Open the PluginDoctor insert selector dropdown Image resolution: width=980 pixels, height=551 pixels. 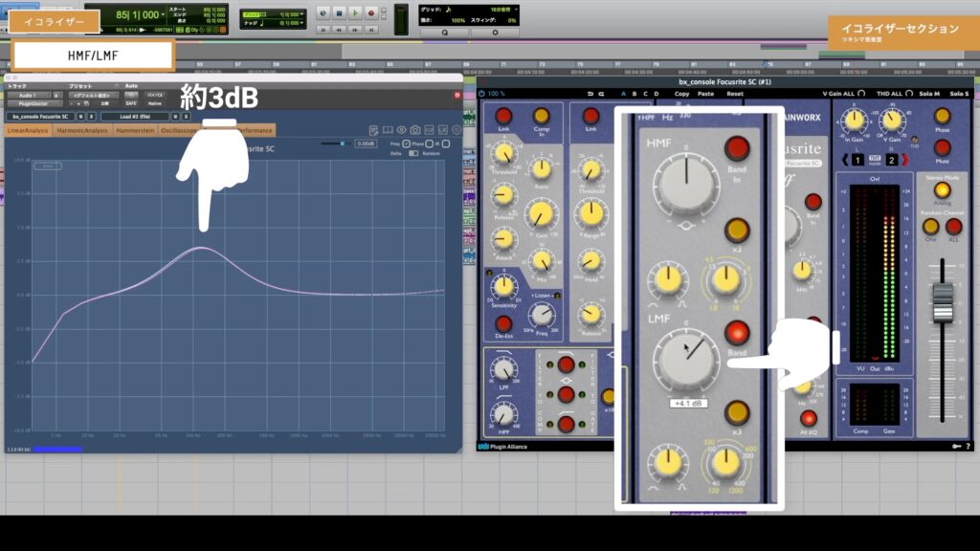(33, 103)
